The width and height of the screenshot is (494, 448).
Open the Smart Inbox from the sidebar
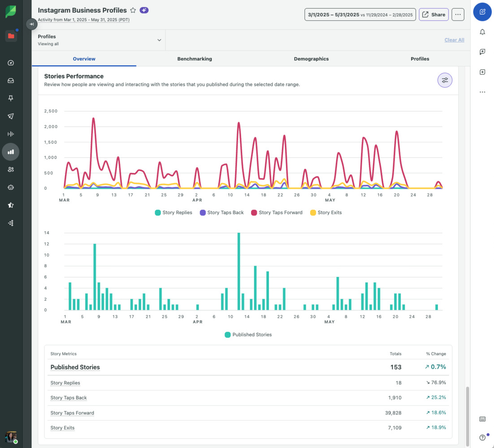11,81
